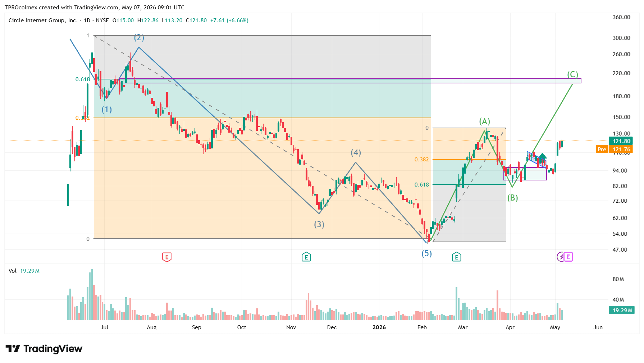Image resolution: width=644 pixels, height=363 pixels.
Task: Click the green up-arrow marker on the April candles
Action: point(543,156)
